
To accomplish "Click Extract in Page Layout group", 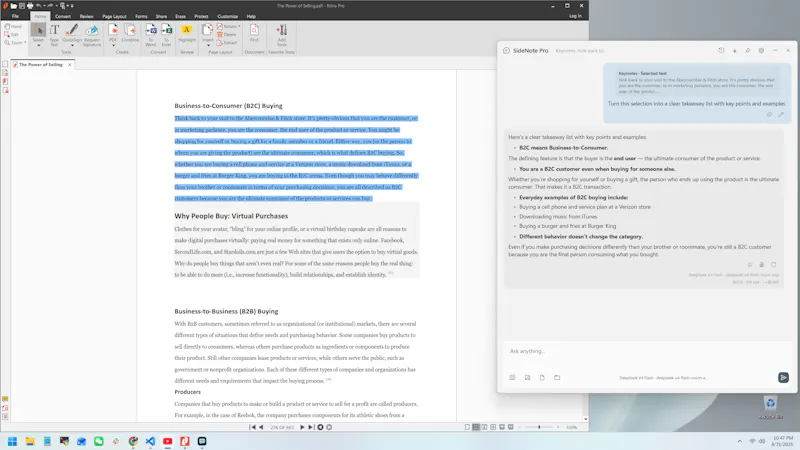I will pos(227,42).
